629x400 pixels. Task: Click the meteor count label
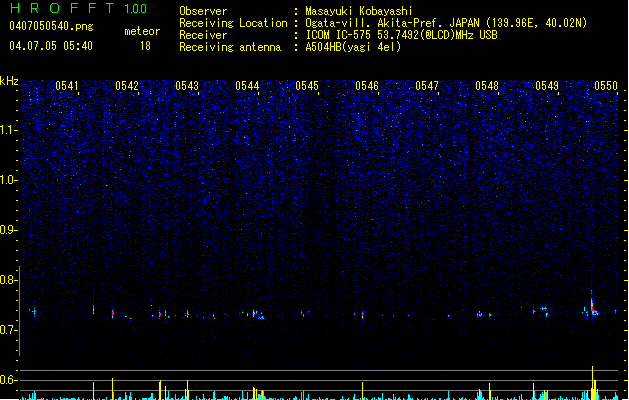tap(142, 31)
